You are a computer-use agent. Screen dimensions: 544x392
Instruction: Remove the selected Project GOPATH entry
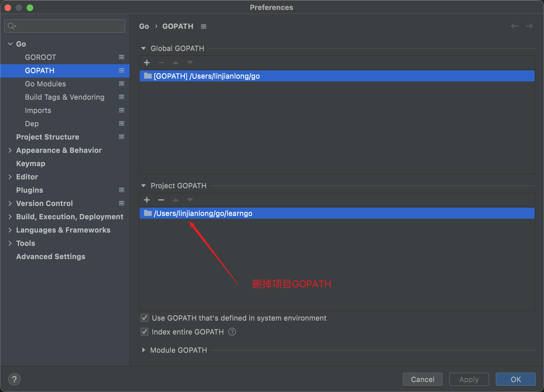[161, 200]
